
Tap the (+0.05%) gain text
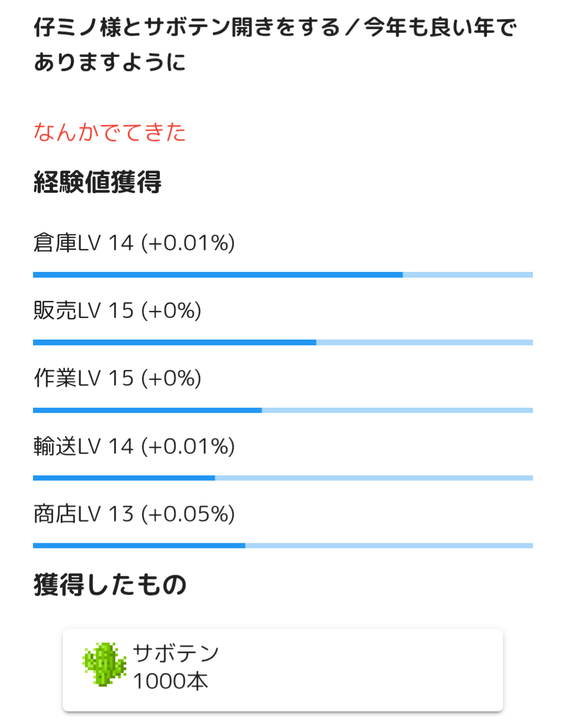click(188, 514)
